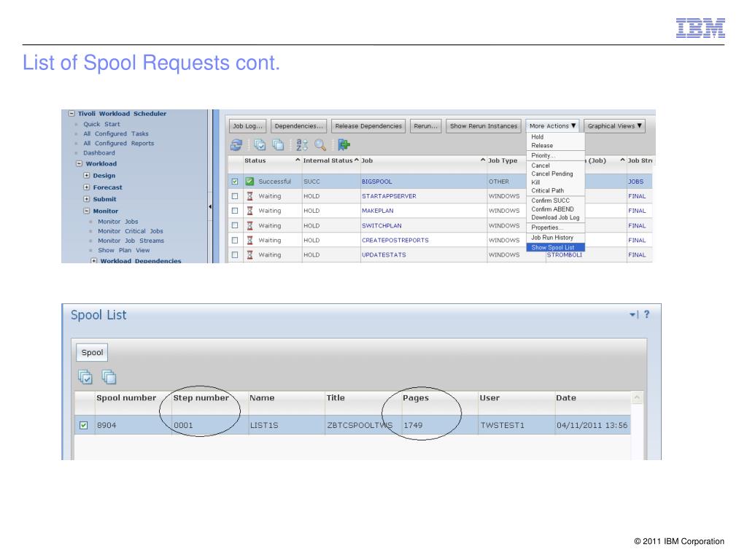Click the Job Log... button
Viewport: 747px width, 560px height.
(x=248, y=126)
